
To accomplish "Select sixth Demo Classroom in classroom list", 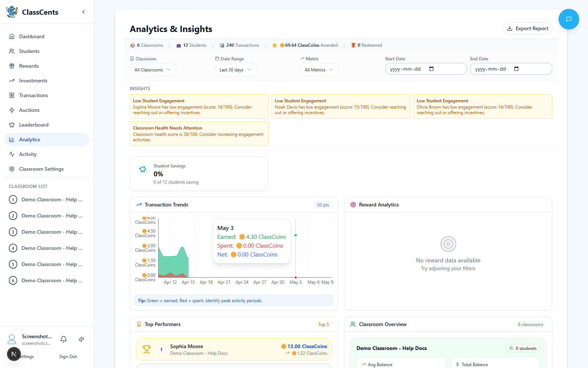I will 47,280.
